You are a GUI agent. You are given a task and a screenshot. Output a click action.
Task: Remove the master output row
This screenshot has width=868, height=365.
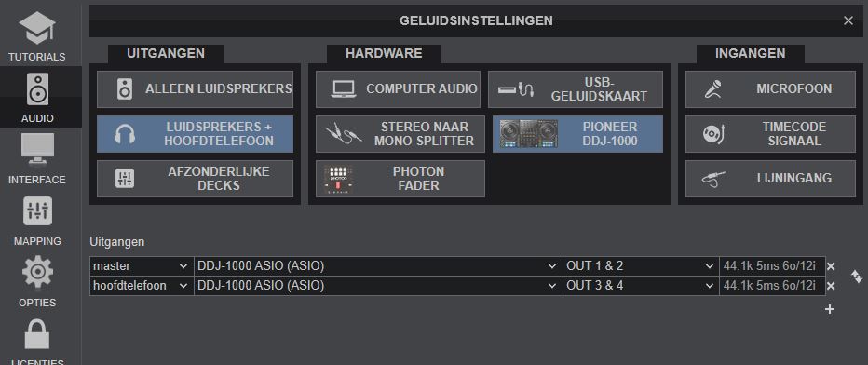[x=831, y=266]
